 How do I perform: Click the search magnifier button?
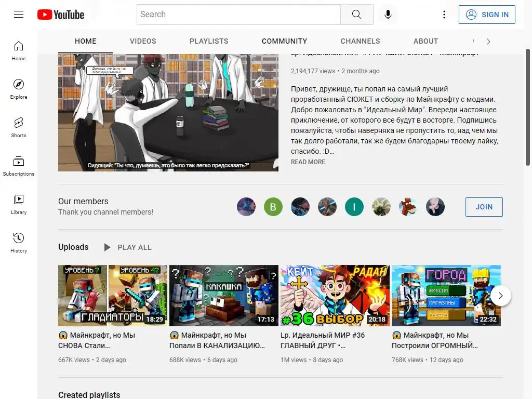coord(356,15)
